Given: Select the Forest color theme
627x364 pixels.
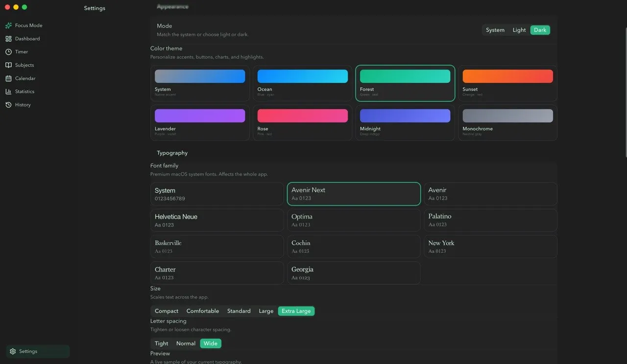Looking at the screenshot, I should (405, 83).
